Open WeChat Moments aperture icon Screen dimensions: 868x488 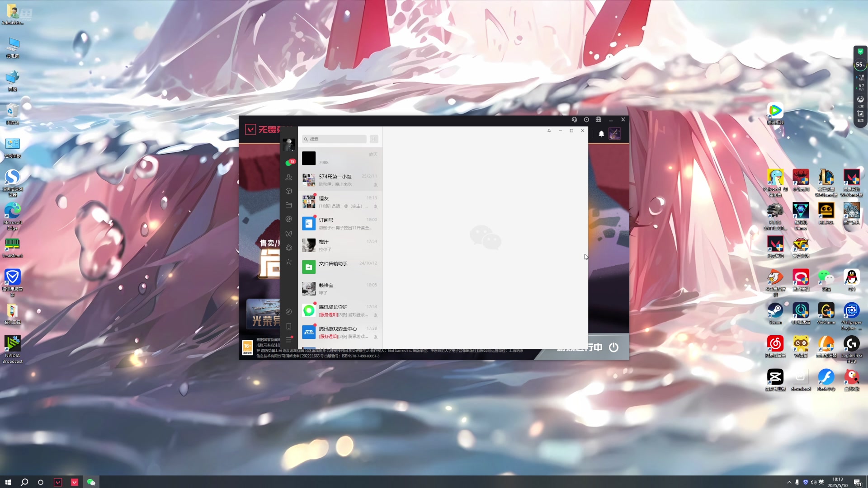coord(289,219)
